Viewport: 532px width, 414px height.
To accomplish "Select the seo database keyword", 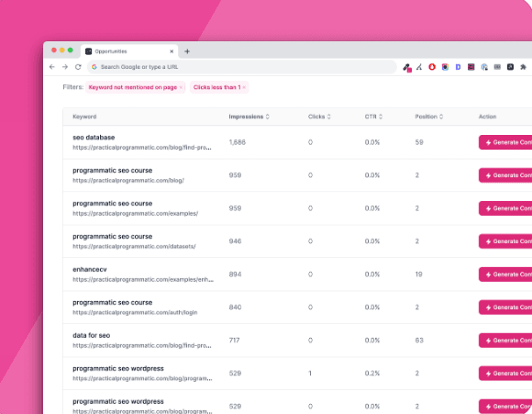I will (x=94, y=138).
